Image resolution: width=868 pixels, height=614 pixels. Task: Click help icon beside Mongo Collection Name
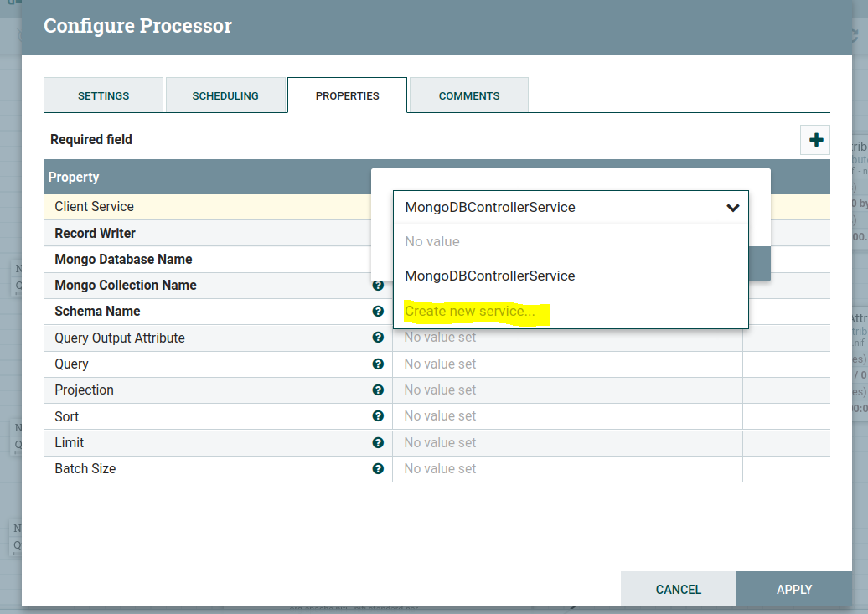coord(378,286)
